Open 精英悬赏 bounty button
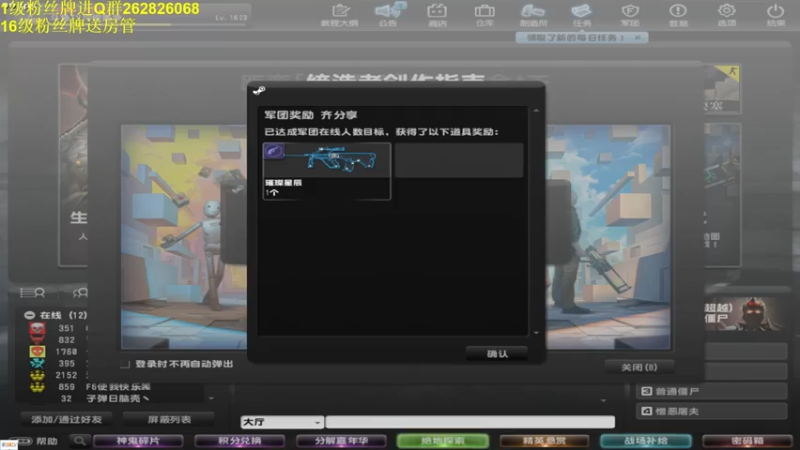800x450 pixels. click(x=544, y=441)
